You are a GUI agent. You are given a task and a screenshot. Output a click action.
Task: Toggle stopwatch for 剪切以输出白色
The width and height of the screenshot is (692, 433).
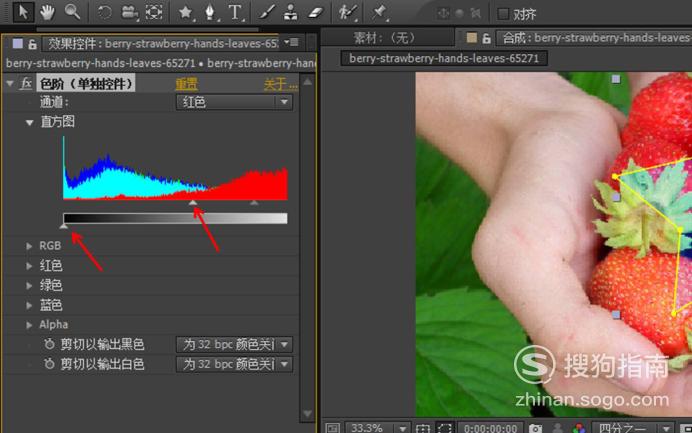pos(49,364)
